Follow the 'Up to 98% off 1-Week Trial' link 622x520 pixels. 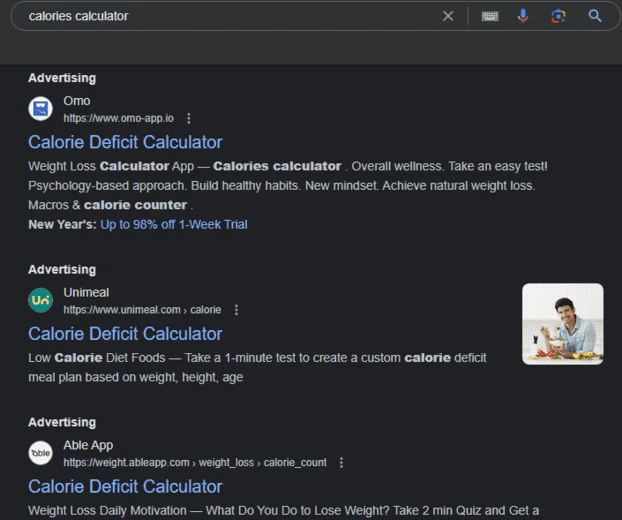pos(174,225)
